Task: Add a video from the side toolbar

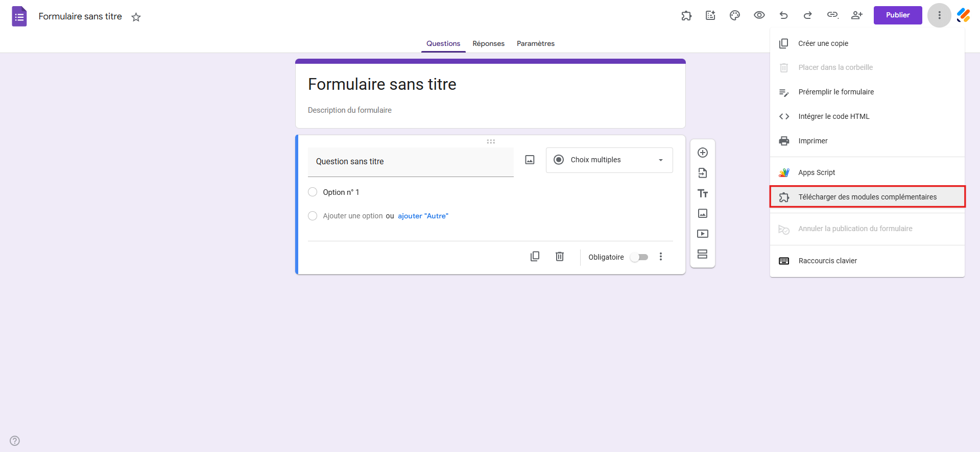Action: (703, 234)
